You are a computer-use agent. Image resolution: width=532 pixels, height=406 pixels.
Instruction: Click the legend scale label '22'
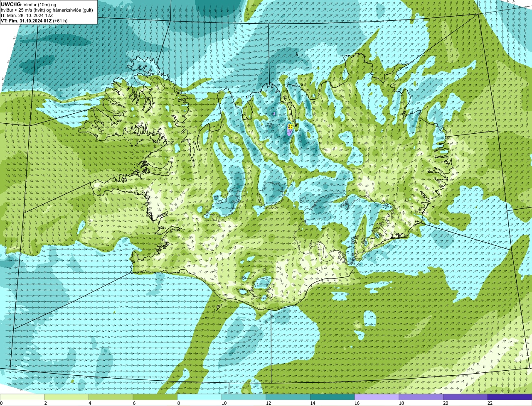tap(490, 403)
